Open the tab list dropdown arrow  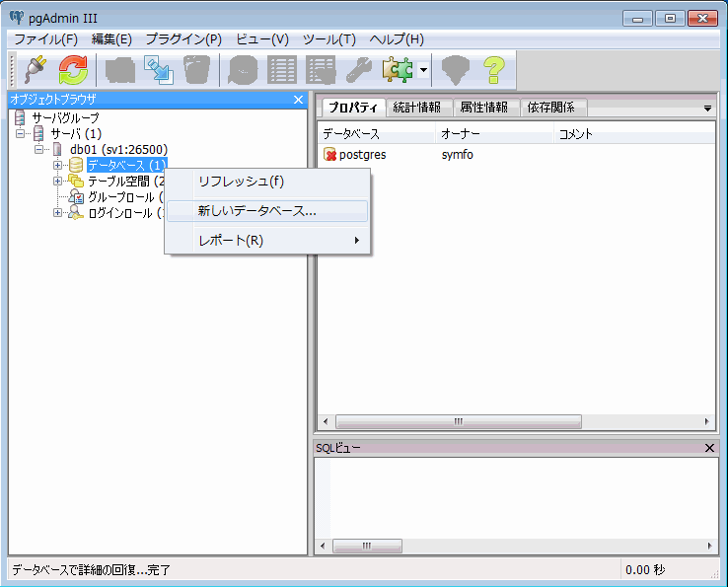(707, 109)
